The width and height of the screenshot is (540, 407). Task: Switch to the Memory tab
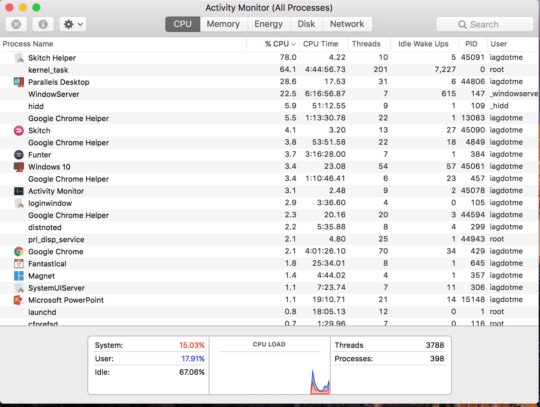coord(223,24)
